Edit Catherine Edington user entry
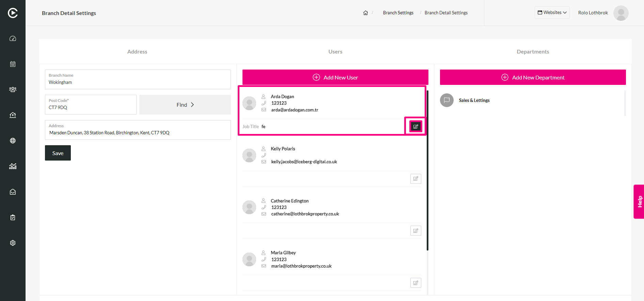644x301 pixels. click(x=415, y=231)
